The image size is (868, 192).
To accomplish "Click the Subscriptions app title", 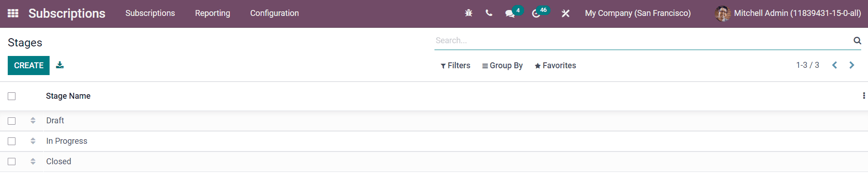I will (67, 13).
